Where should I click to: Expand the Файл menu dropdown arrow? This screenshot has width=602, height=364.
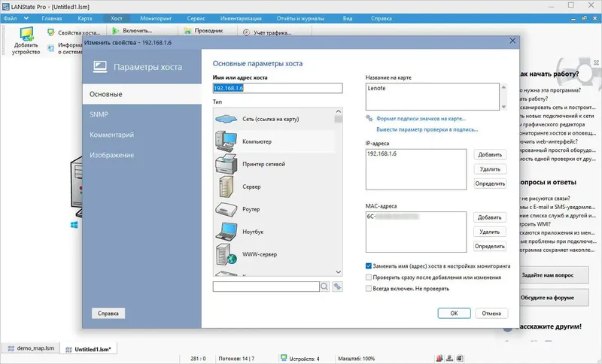point(26,18)
